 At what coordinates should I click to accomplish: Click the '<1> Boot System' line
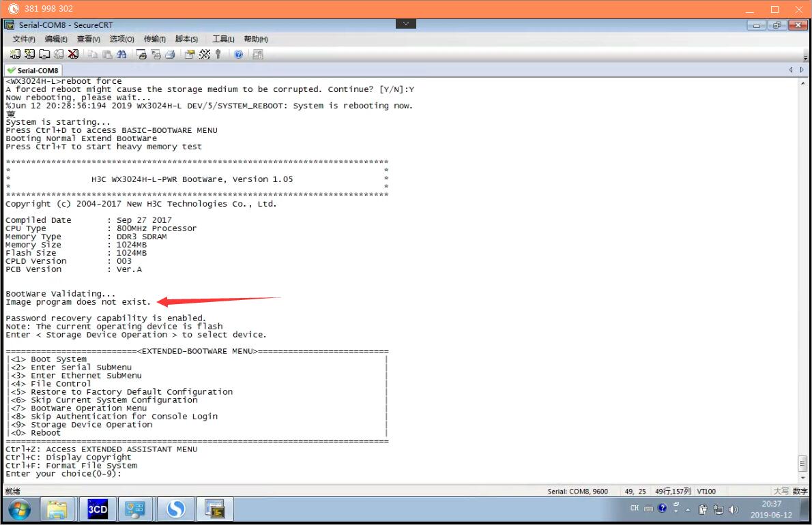pyautogui.click(x=48, y=359)
